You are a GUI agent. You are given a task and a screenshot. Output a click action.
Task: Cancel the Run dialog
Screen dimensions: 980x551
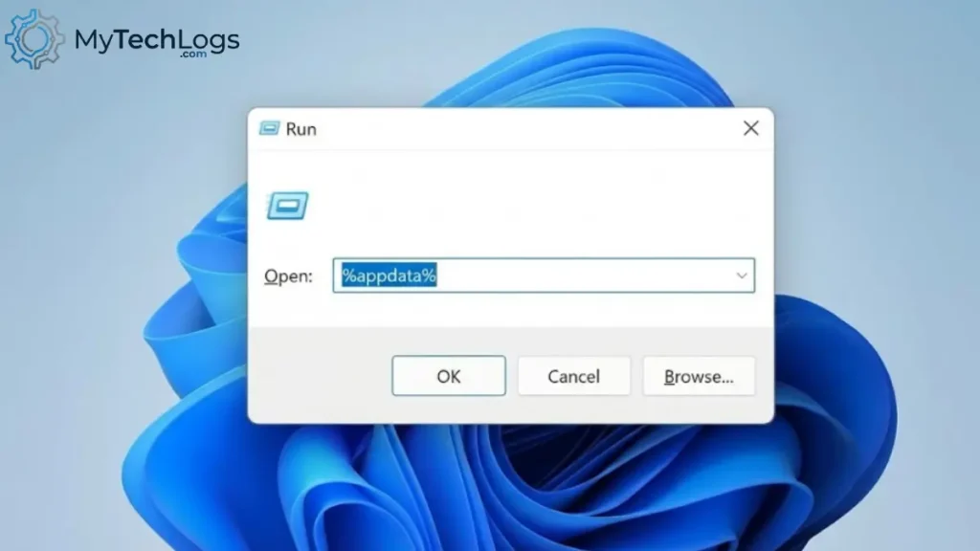click(572, 375)
